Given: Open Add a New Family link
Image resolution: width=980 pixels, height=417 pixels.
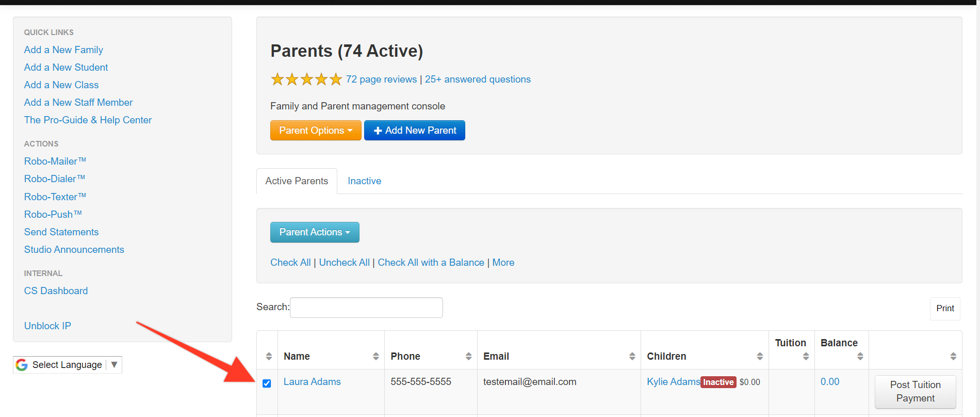Looking at the screenshot, I should pyautogui.click(x=63, y=50).
